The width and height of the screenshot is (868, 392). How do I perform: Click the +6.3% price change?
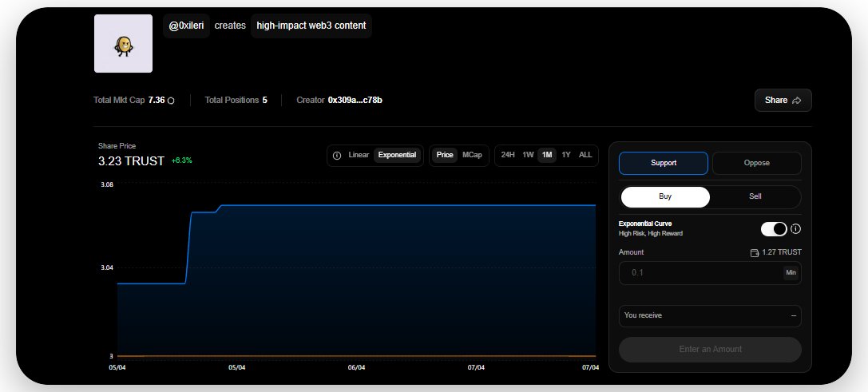181,160
